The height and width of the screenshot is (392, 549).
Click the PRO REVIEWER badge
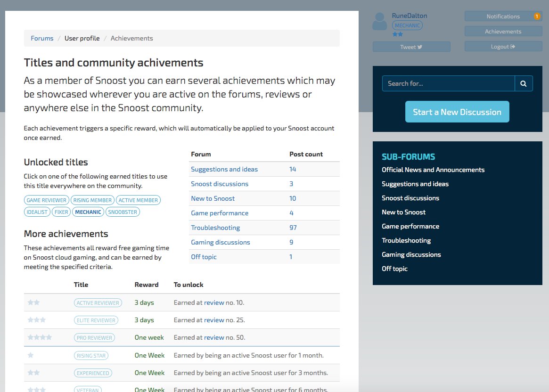pos(94,338)
